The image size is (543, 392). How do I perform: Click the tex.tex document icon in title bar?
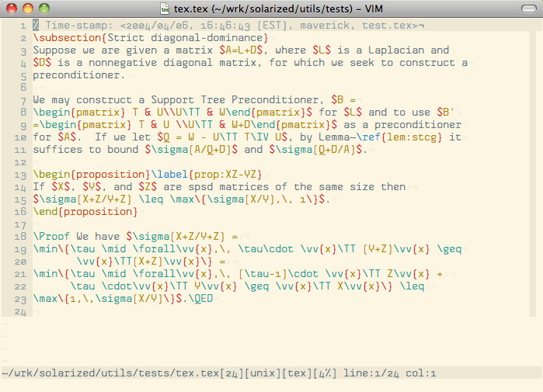(x=166, y=9)
